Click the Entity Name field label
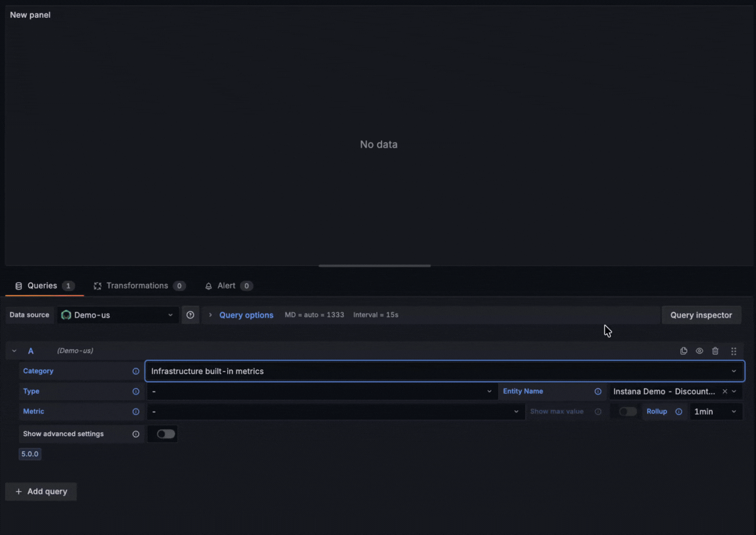This screenshot has height=535, width=756. click(x=523, y=391)
